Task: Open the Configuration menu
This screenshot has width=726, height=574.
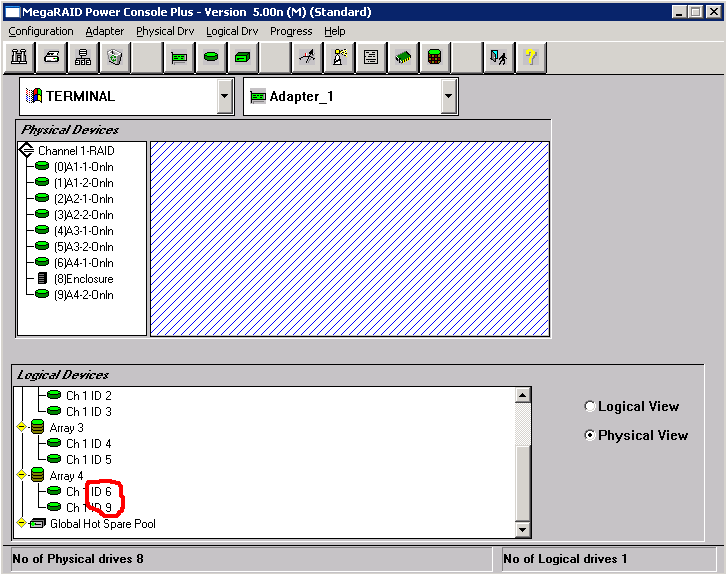Action: point(41,31)
